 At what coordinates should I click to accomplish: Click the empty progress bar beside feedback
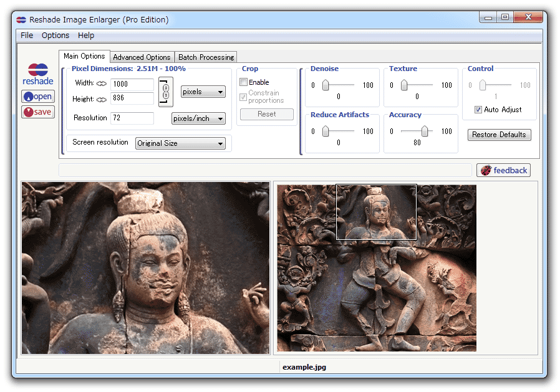coord(266,170)
